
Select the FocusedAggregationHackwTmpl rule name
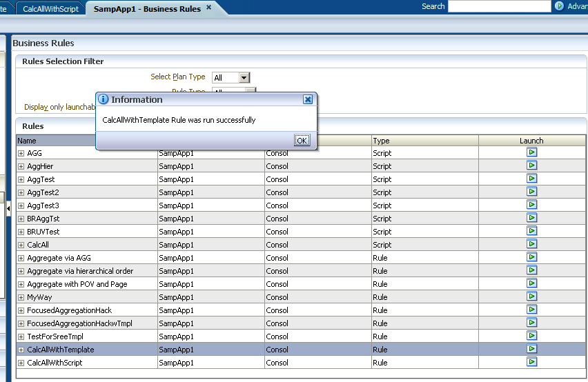point(79,323)
